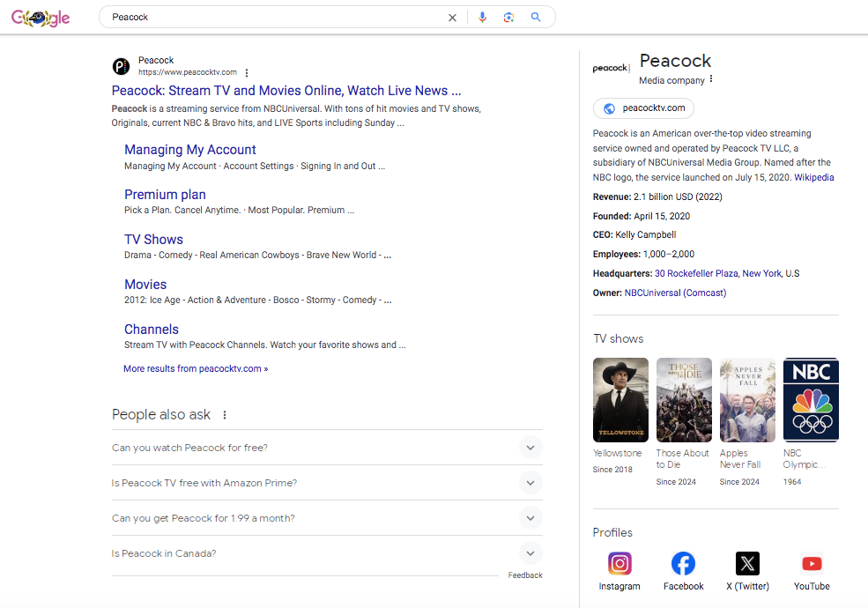Open the Instagram profile icon
Viewport: 868px width, 608px height.
point(619,564)
